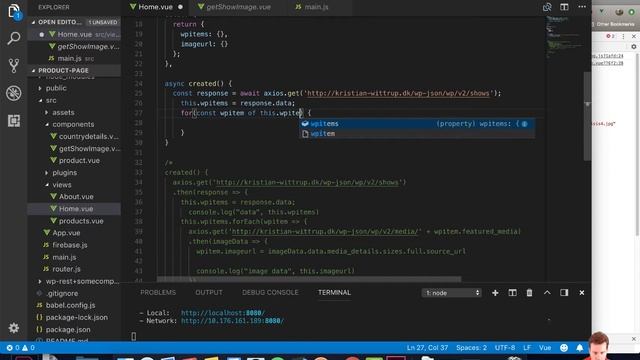Follow the shows API URL on line 25
Screen dimensions: 640x360
398,93
